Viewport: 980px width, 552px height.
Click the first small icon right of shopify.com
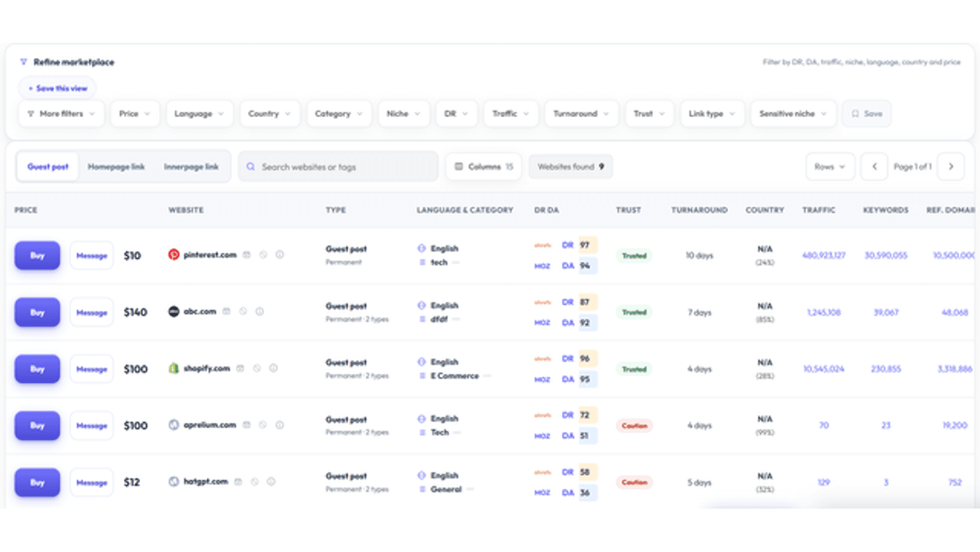coord(240,368)
